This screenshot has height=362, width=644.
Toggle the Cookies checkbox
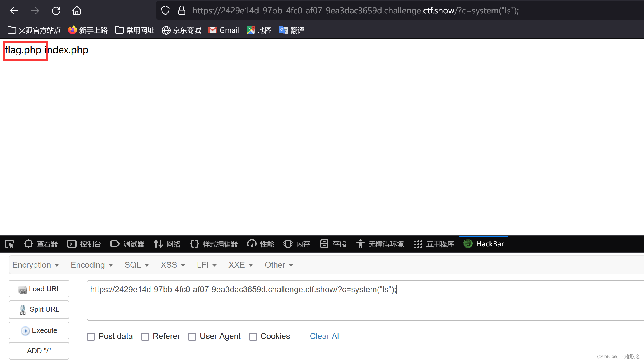[253, 337]
